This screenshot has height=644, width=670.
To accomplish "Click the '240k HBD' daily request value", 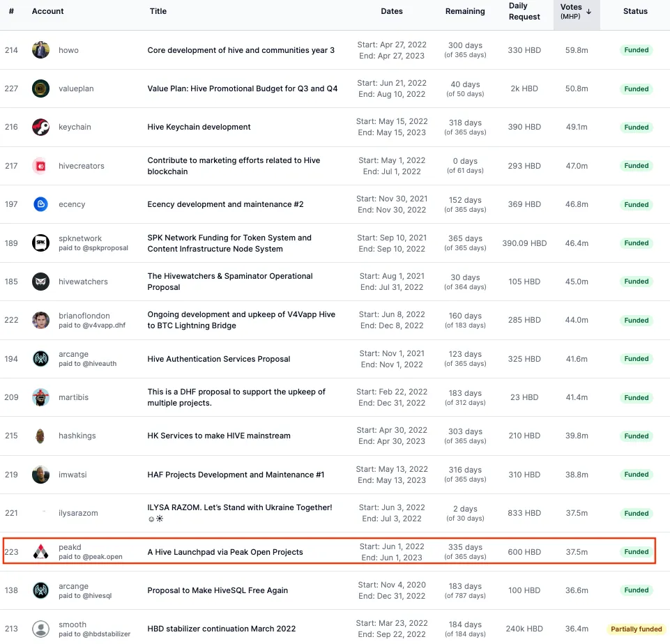I will [524, 629].
